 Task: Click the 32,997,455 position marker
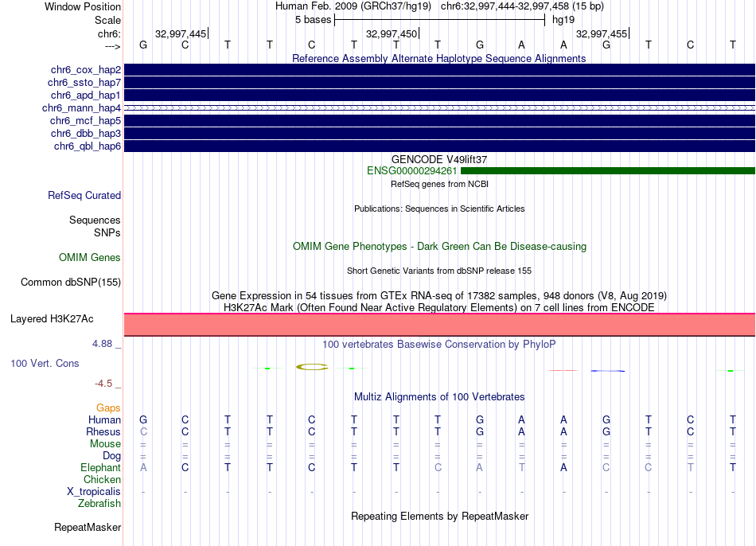(602, 33)
